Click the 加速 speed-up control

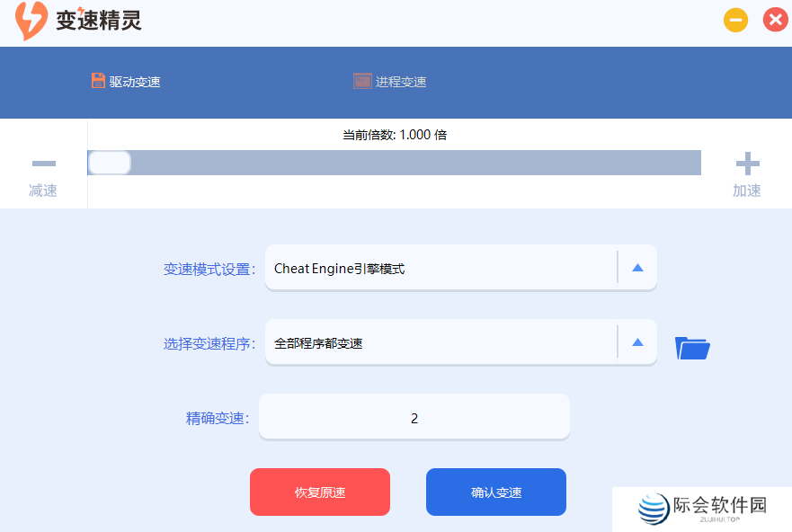pos(747,190)
